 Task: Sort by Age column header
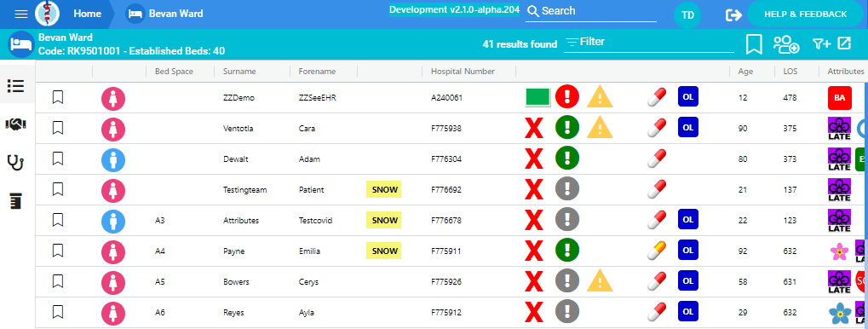745,72
